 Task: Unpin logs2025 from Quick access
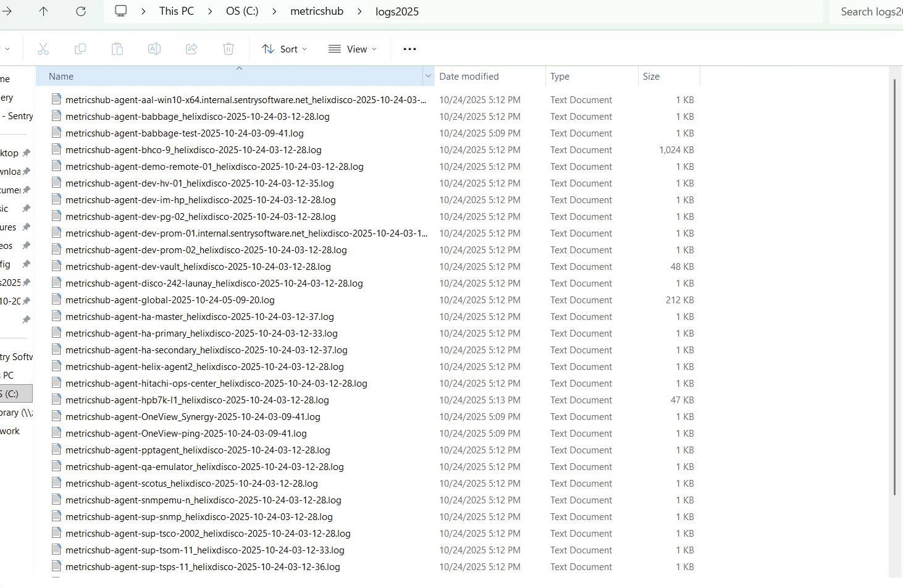click(26, 282)
